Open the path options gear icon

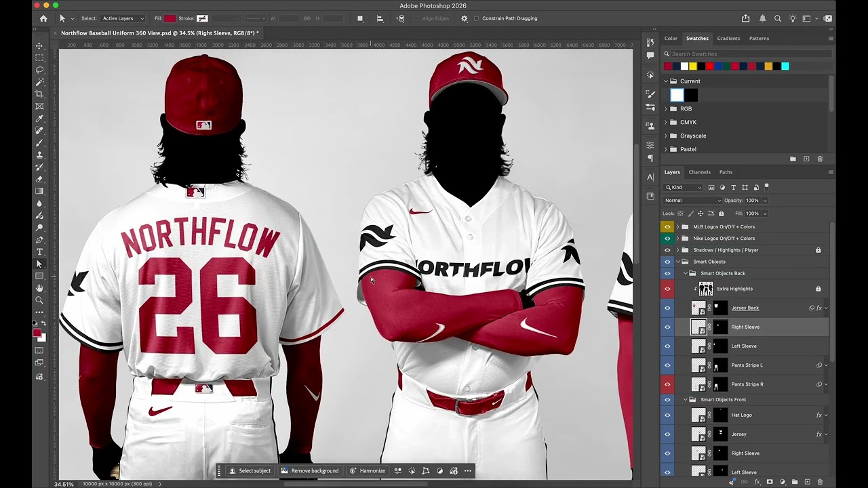click(x=465, y=18)
